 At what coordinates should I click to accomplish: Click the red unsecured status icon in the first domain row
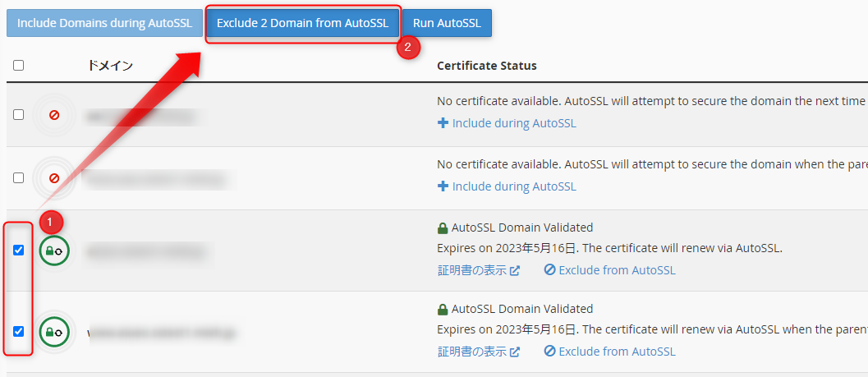pos(54,115)
